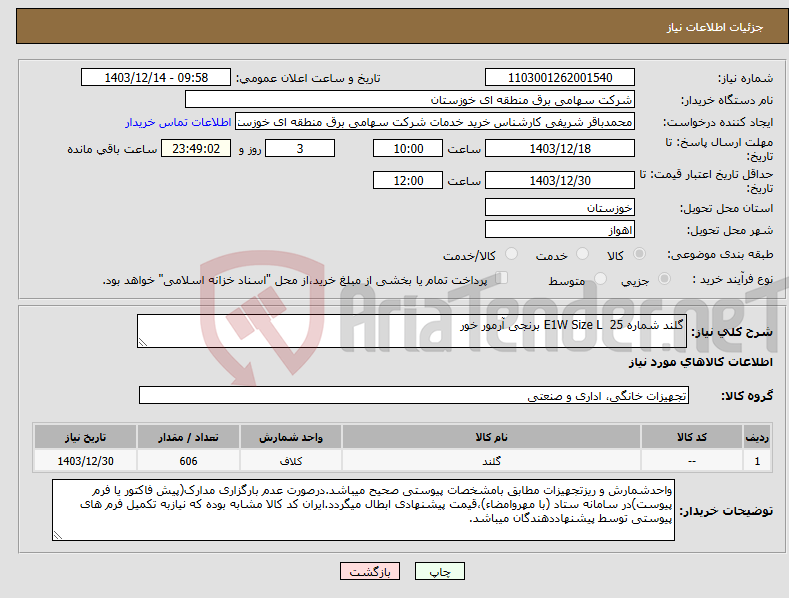The height and width of the screenshot is (598, 789).
Task: Click the گلند item name cell
Action: coord(491,461)
